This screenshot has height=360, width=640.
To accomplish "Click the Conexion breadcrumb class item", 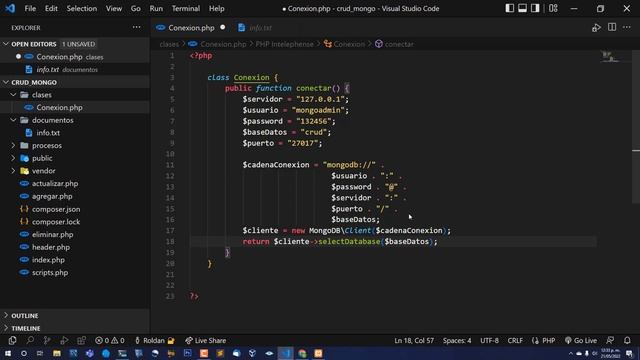I will click(x=344, y=44).
